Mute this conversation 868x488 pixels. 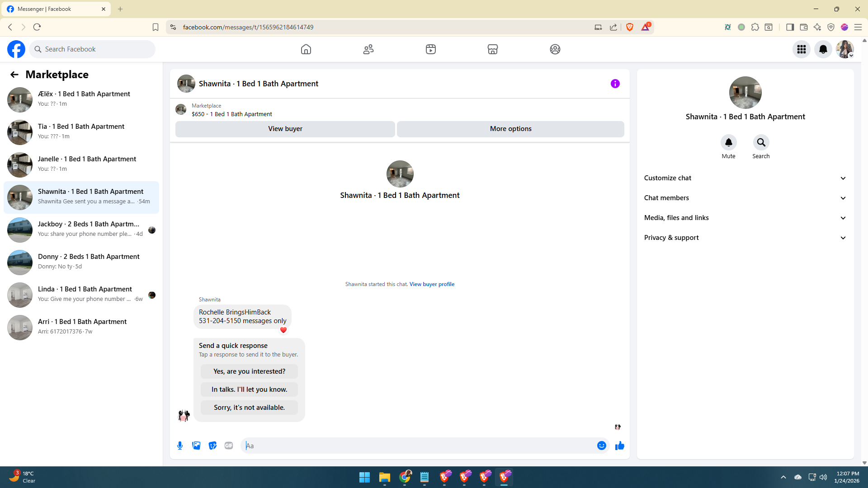point(728,143)
